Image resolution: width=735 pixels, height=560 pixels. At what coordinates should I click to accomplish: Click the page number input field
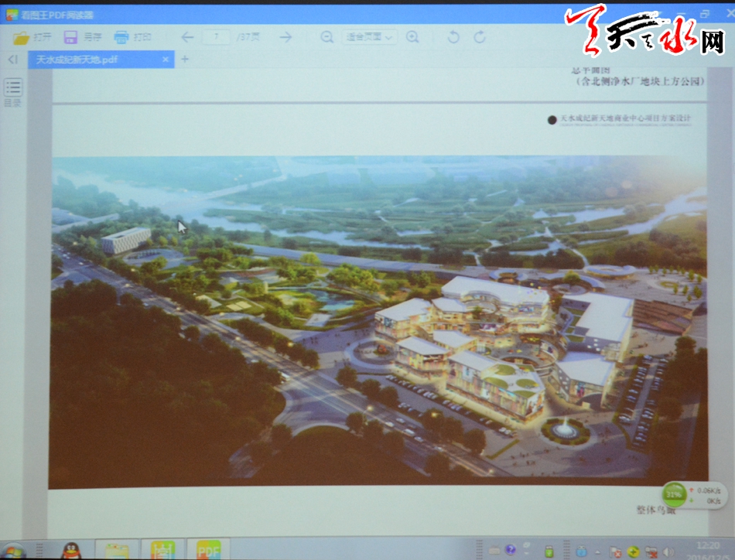(217, 37)
